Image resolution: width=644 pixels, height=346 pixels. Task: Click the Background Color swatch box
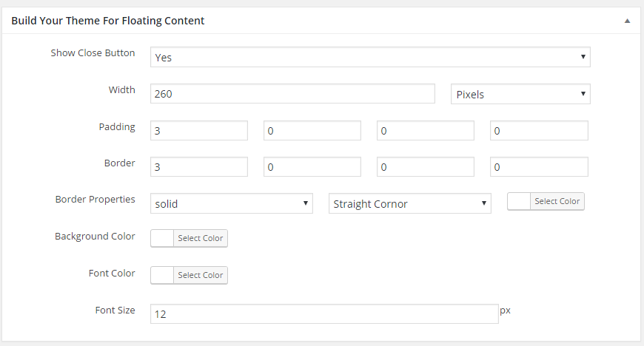coord(162,238)
